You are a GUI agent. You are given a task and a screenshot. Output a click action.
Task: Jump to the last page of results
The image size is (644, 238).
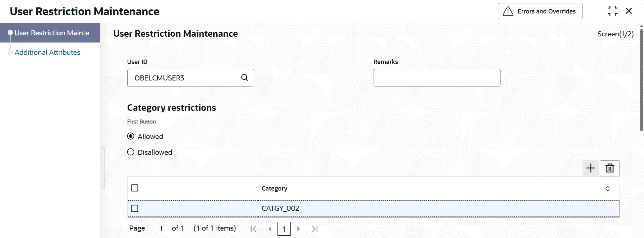tap(314, 229)
